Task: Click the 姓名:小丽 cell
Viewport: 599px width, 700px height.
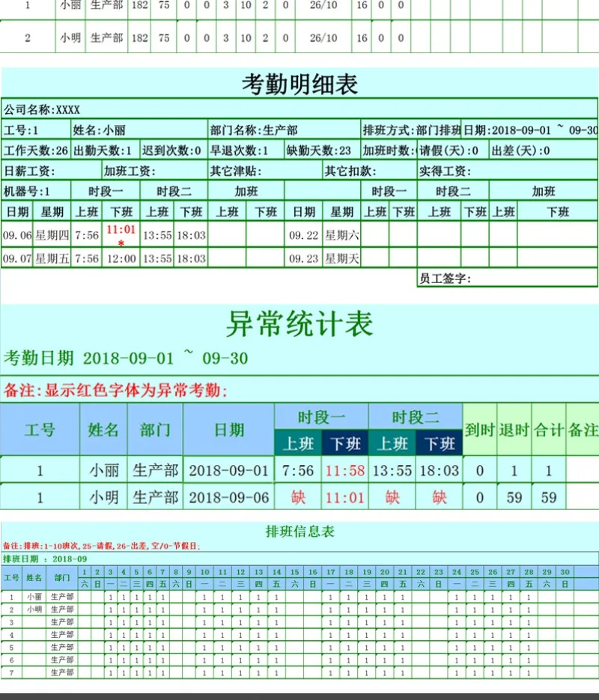Action: pos(139,130)
